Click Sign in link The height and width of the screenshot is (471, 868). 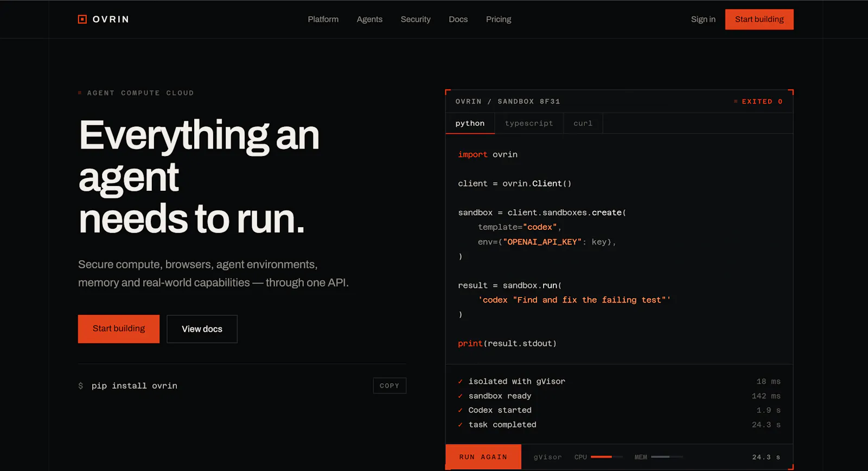click(x=703, y=19)
